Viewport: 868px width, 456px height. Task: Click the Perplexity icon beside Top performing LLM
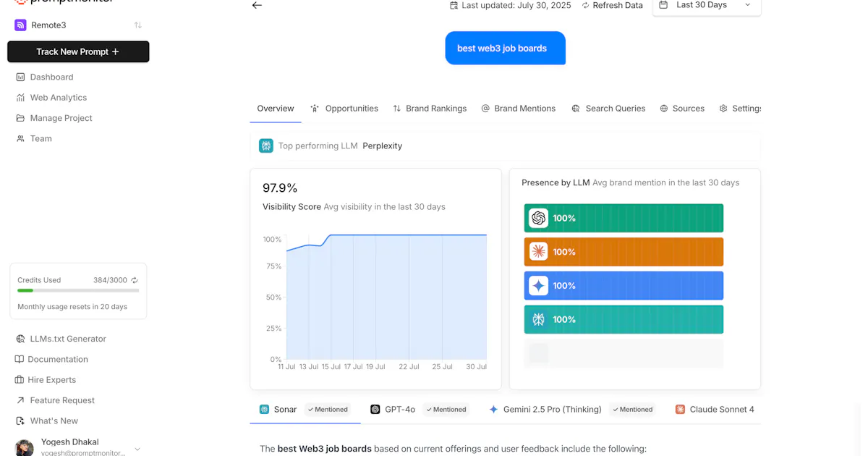[266, 145]
